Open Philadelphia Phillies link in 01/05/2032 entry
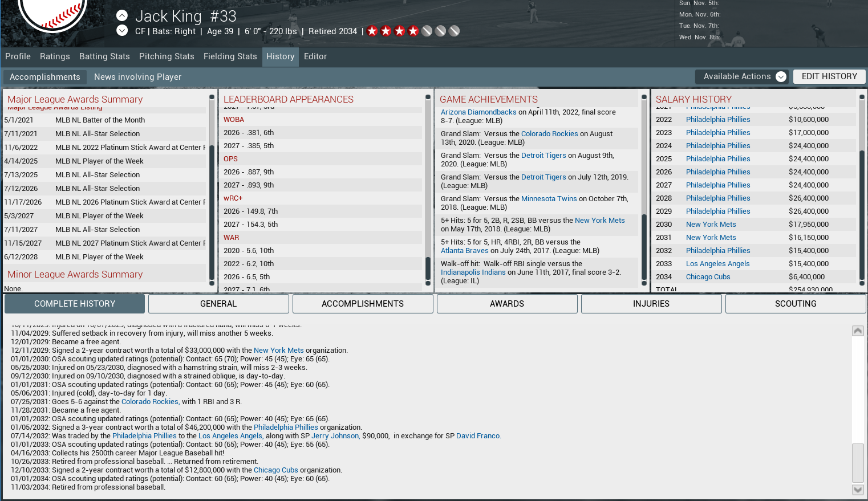 286,427
